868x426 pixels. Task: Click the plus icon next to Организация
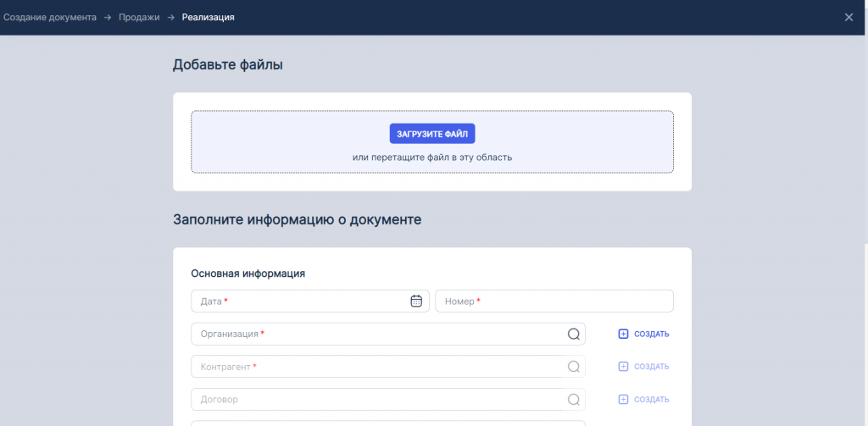[x=623, y=334]
